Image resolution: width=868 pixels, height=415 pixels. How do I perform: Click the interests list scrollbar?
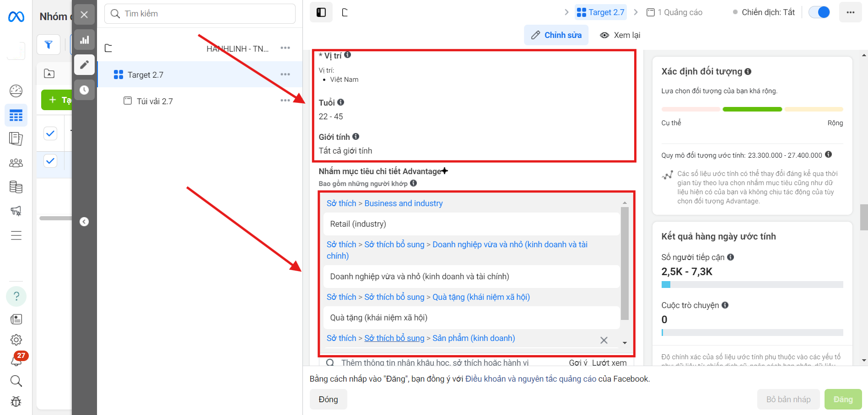point(625,263)
